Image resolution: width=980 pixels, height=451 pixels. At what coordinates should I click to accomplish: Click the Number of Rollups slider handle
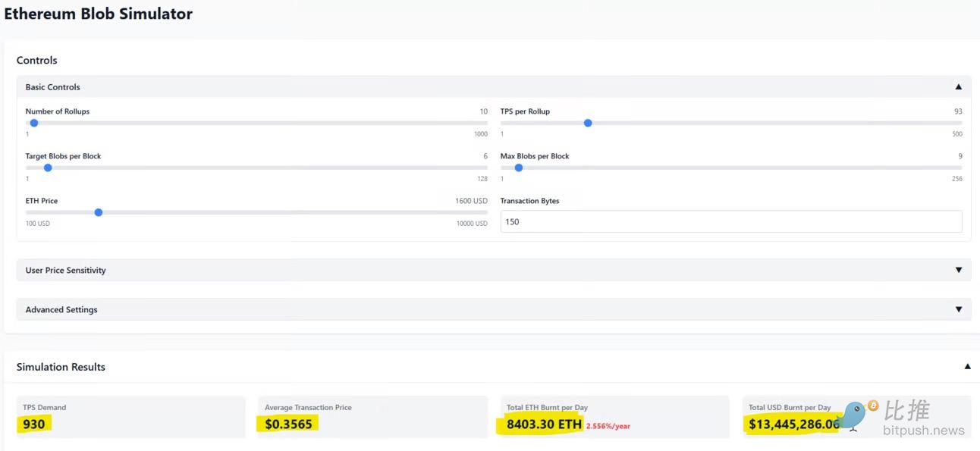pyautogui.click(x=33, y=123)
